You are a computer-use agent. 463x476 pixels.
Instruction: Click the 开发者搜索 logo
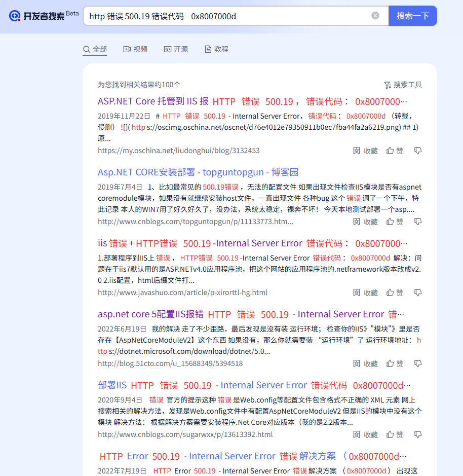(44, 15)
